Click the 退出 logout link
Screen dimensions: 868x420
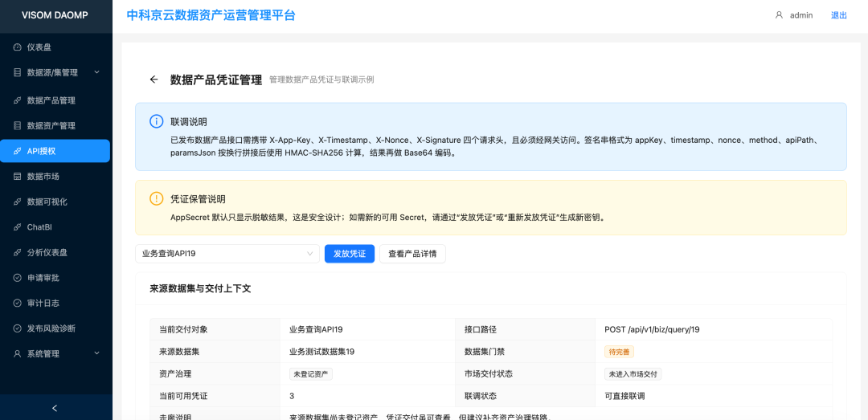[x=838, y=15]
